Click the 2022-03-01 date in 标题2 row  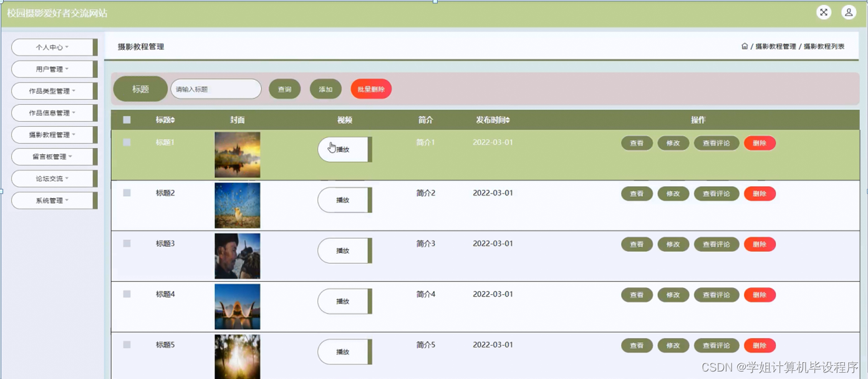tap(493, 193)
